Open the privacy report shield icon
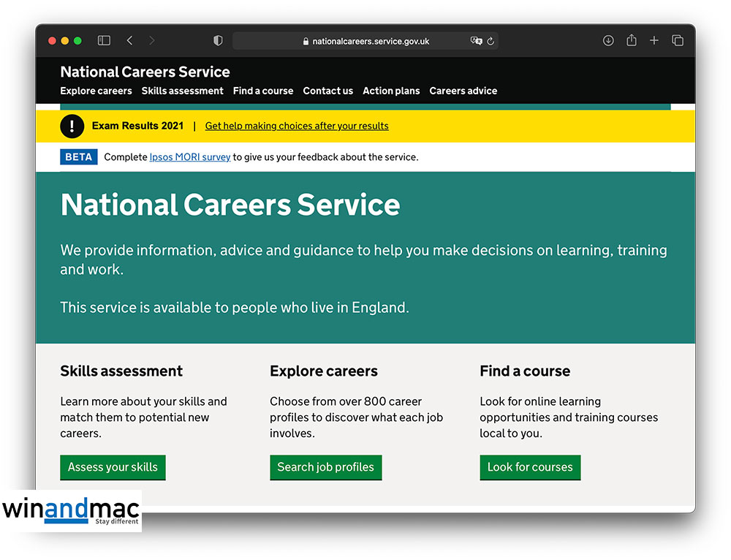Screen dimensions: 731x560 click(x=218, y=41)
